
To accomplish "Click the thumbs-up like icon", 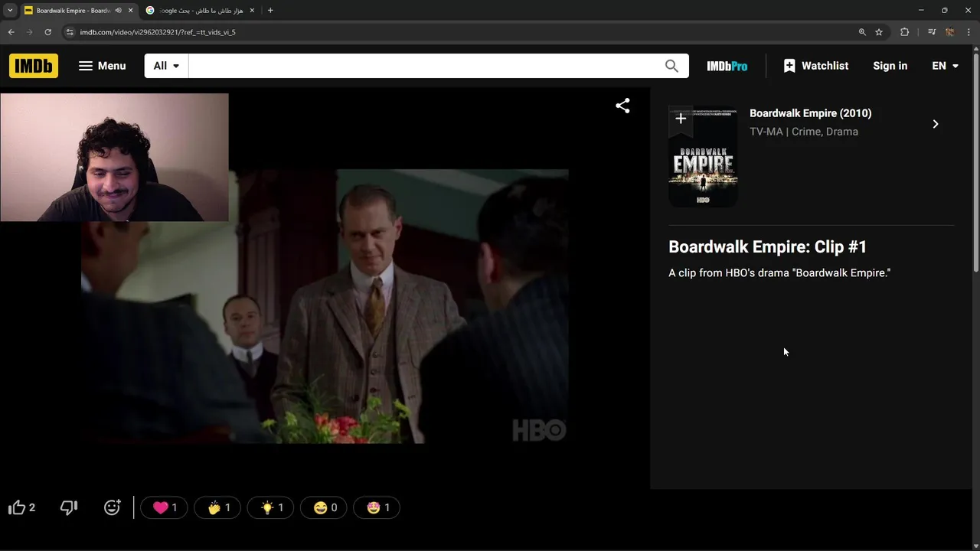I will point(17,507).
